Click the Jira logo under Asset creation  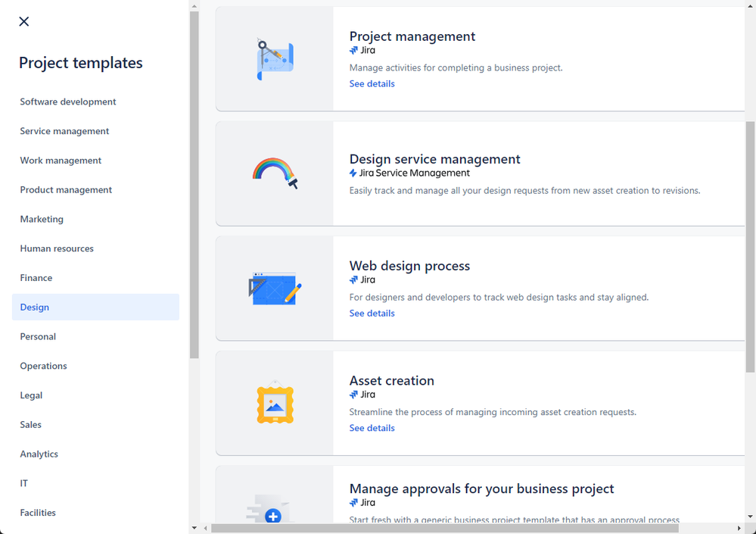pyautogui.click(x=362, y=395)
